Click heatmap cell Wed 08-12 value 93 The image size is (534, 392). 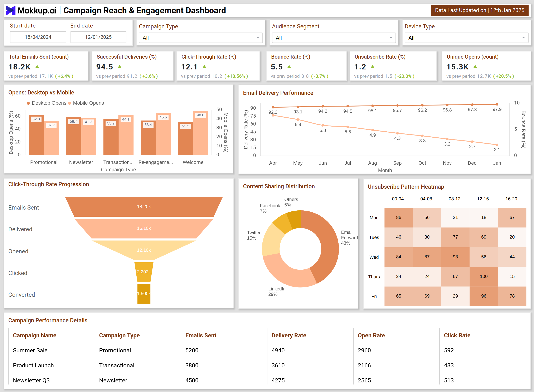coord(455,257)
